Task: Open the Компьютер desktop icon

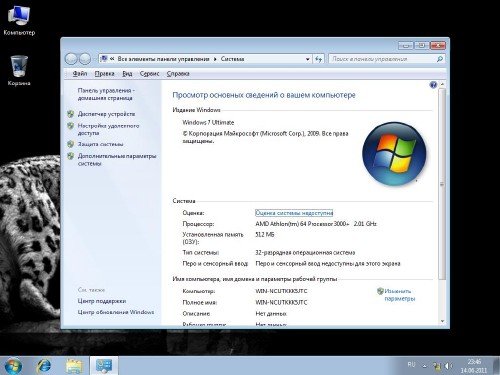Action: [x=19, y=21]
